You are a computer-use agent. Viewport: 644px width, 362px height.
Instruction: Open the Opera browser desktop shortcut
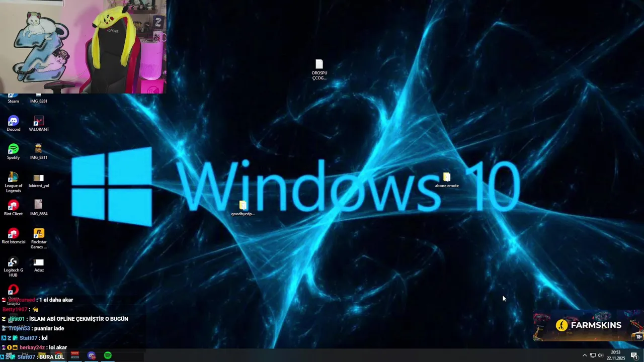[x=13, y=290]
